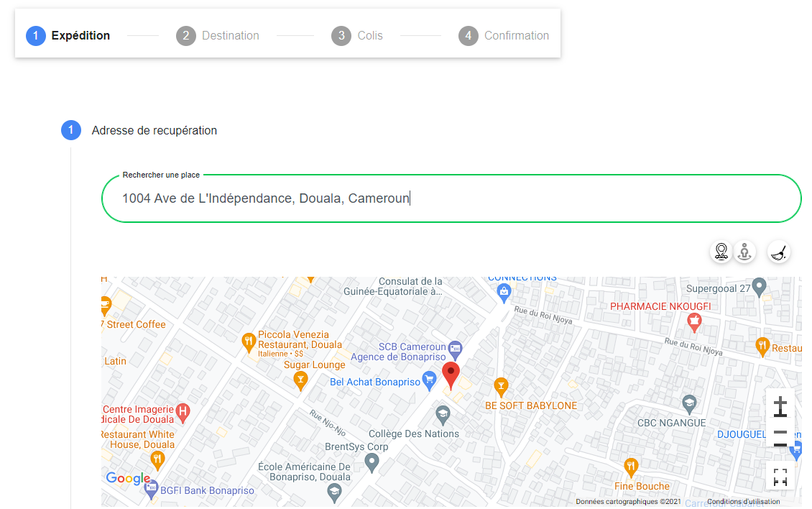Click the Google logo on the map

[x=128, y=479]
